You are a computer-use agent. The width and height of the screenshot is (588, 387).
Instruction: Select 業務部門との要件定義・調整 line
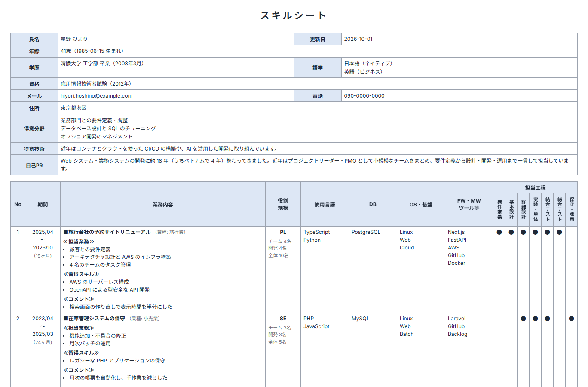(94, 120)
